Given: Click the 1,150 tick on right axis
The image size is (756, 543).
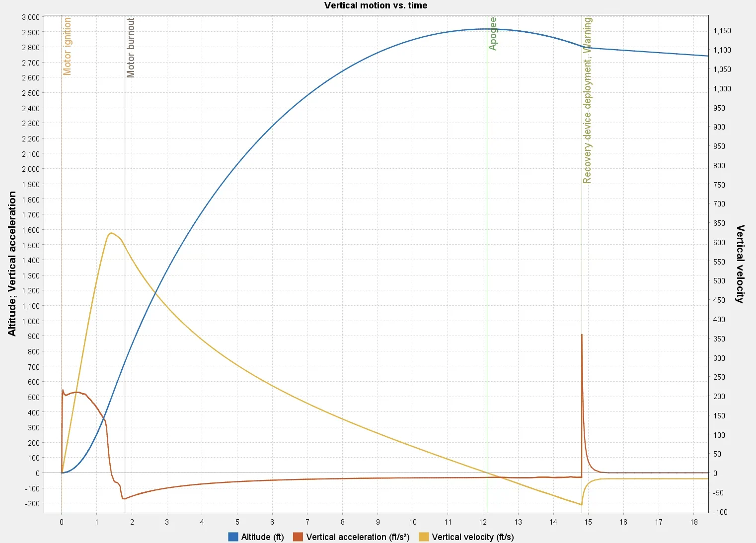Looking at the screenshot, I should (722, 31).
